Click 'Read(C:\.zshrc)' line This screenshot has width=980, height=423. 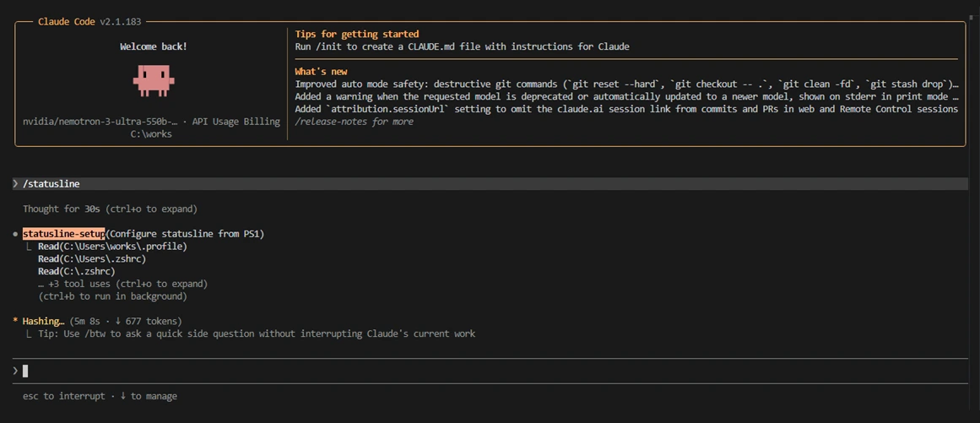click(x=76, y=271)
